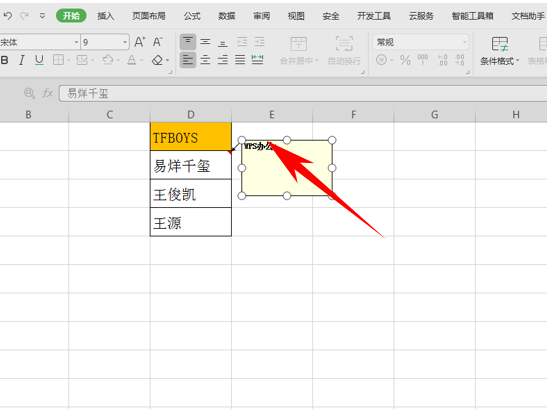
Task: Open the 智能工具箱 tab
Action: pyautogui.click(x=472, y=16)
